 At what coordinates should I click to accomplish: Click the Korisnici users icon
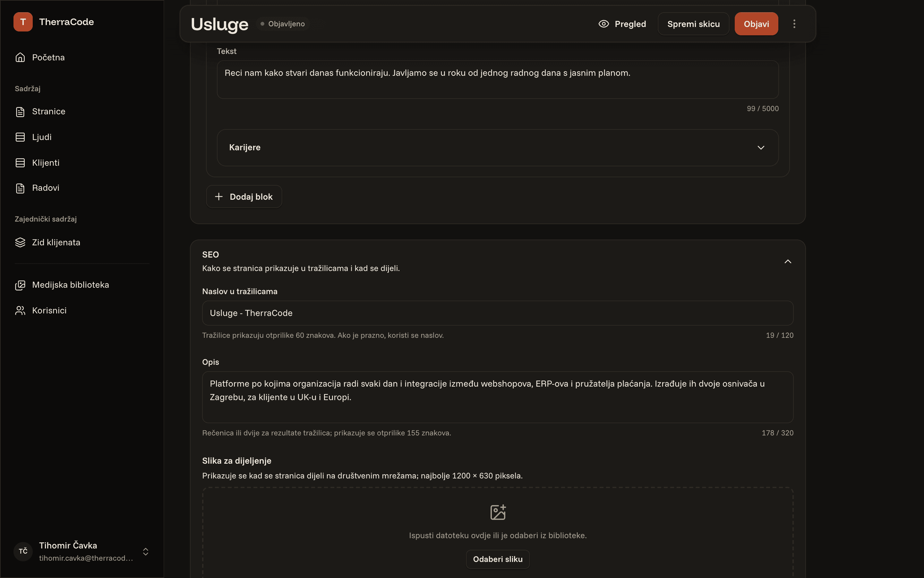tap(20, 311)
